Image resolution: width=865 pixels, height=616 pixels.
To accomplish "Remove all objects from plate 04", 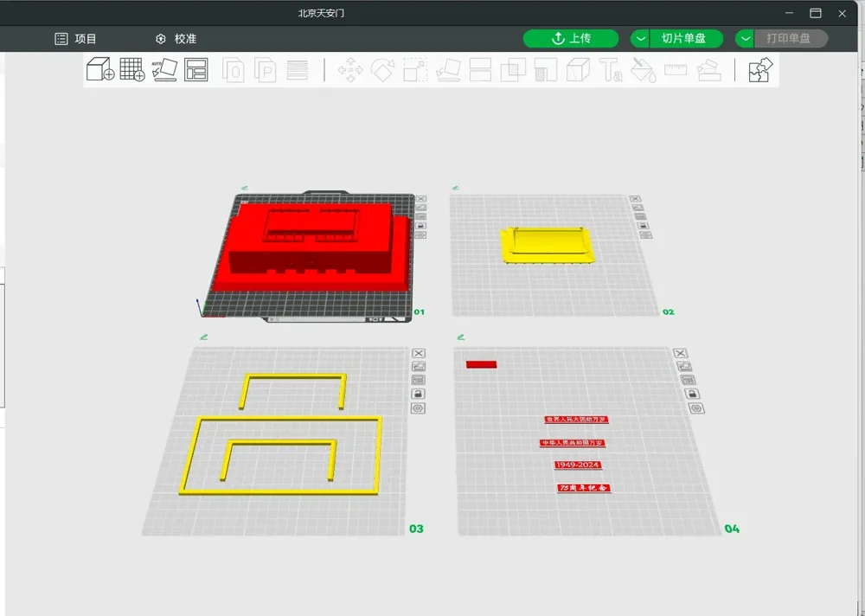I will (680, 353).
